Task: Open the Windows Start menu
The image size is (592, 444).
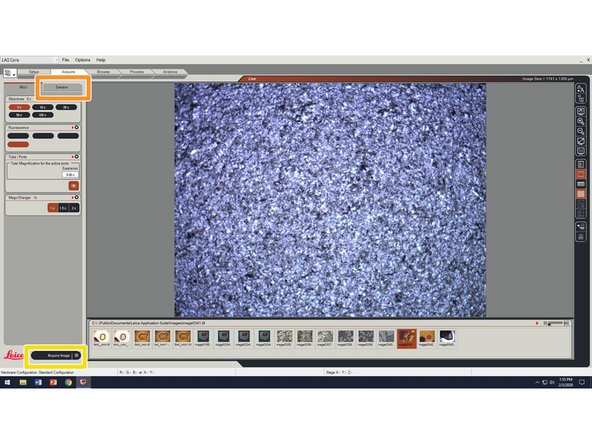Action: pos(7,382)
